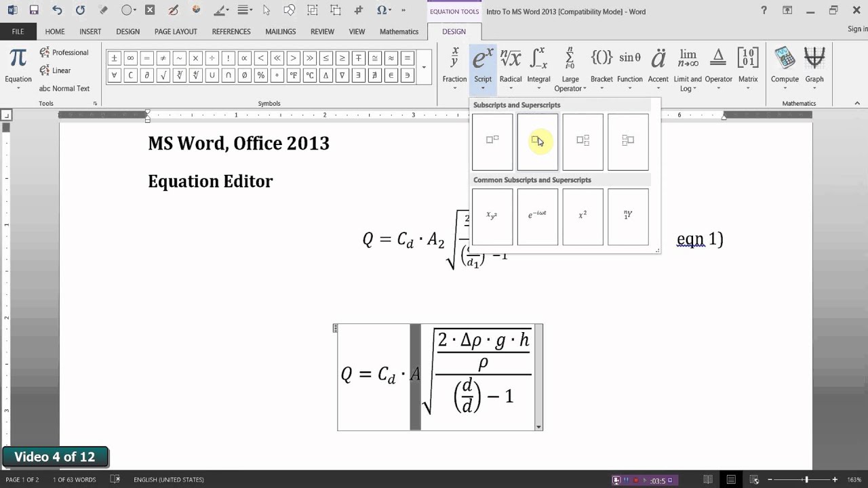Click the Redo icon in quick access toolbar
The height and width of the screenshot is (488, 868).
point(80,10)
